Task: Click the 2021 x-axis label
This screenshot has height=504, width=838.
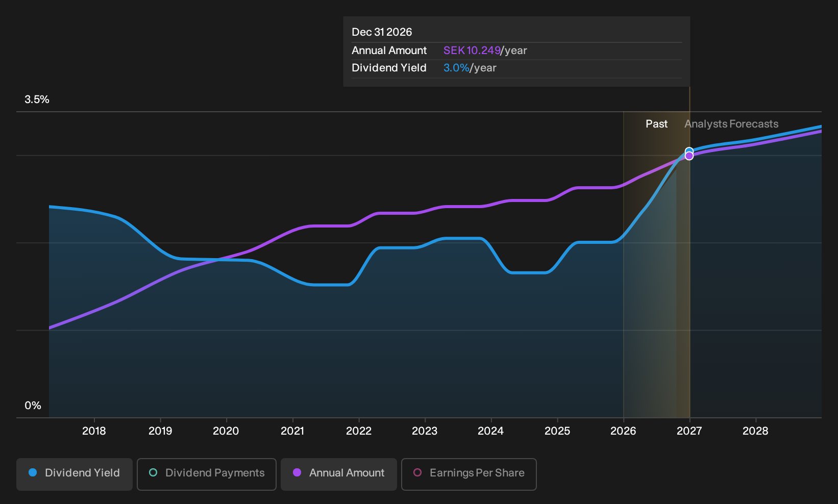Action: click(292, 431)
